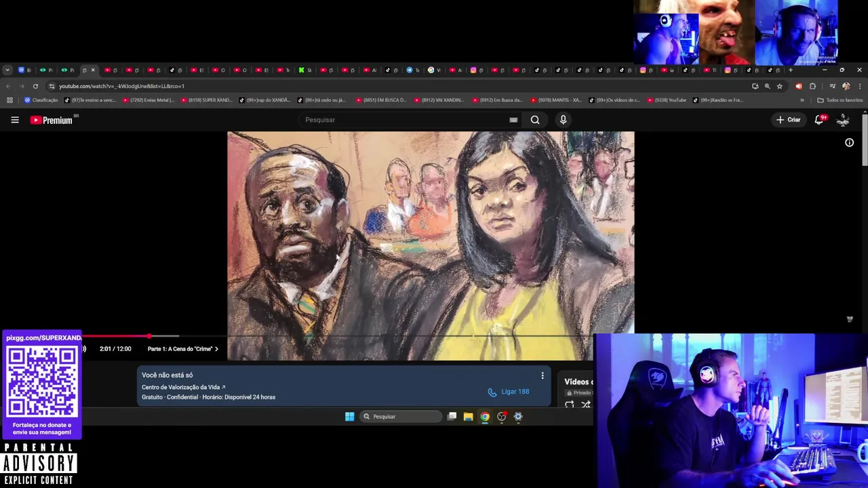
Task: Click the YouTube page vertical scrollbar
Action: 865,140
